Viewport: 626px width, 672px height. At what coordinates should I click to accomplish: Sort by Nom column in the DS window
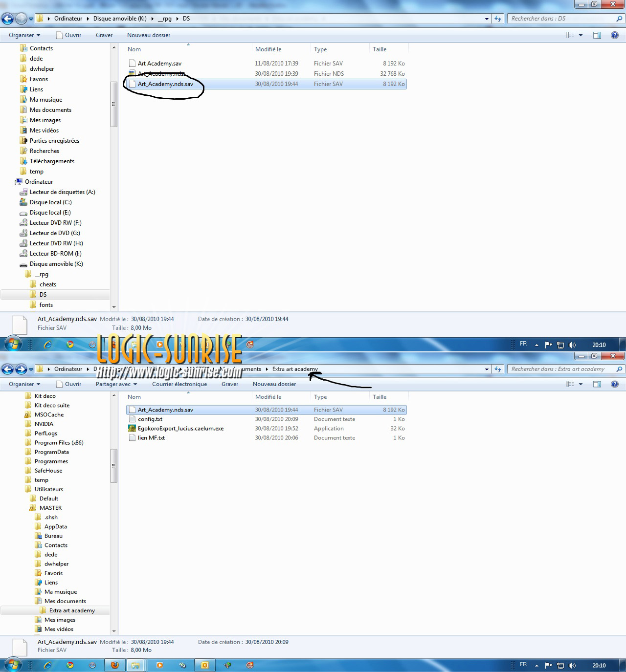click(x=134, y=49)
